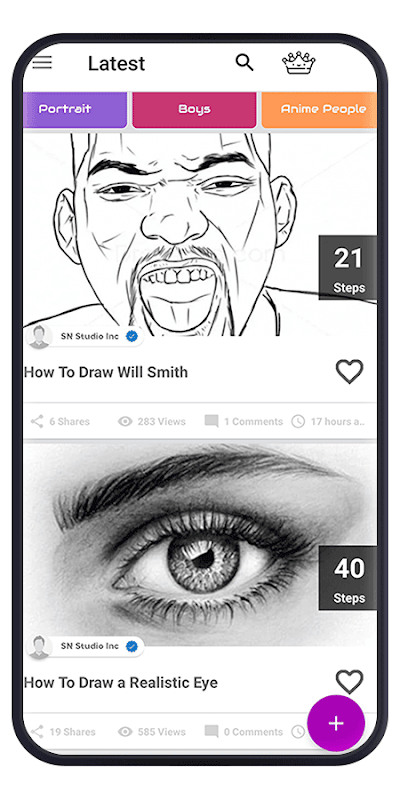The width and height of the screenshot is (400, 800).
Task: Tap SN Studio Inc author chip on eye post
Action: pyautogui.click(x=85, y=646)
